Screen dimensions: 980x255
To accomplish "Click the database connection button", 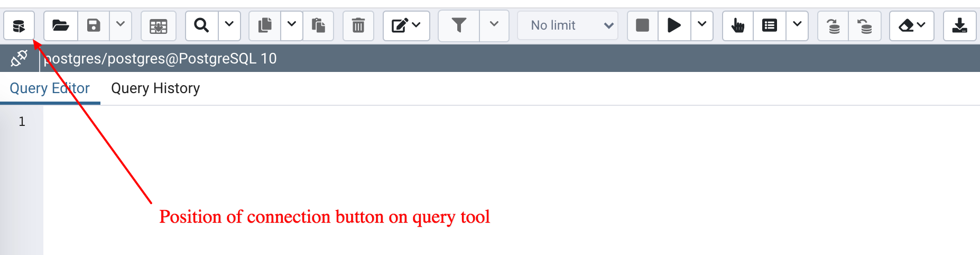I will point(19,25).
